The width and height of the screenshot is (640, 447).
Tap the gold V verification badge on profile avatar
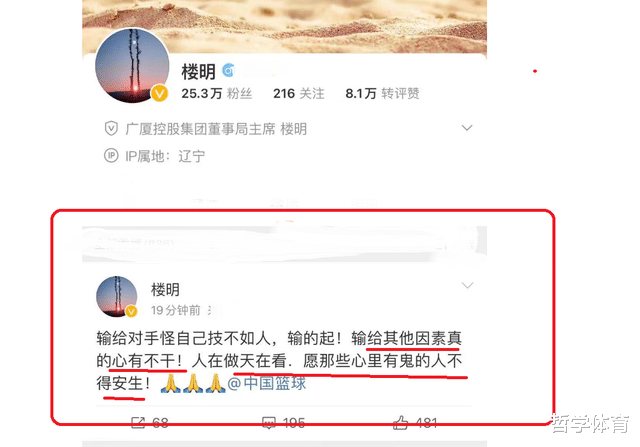[x=160, y=93]
